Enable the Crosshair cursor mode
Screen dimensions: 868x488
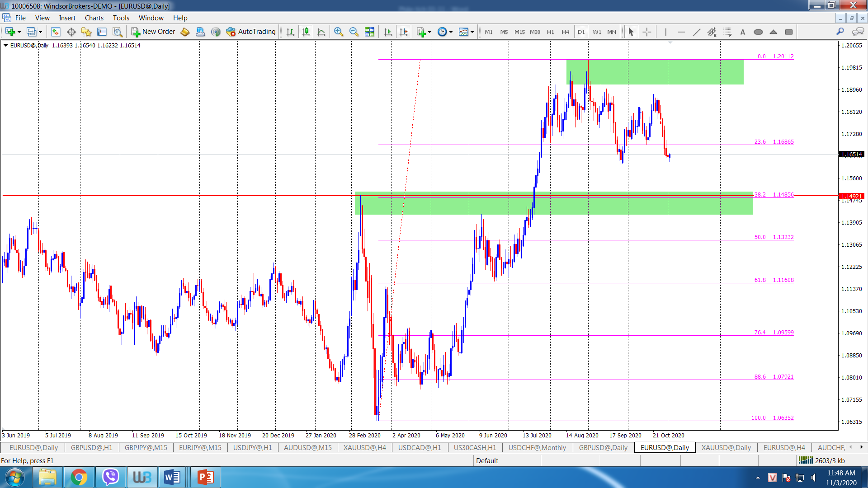[x=647, y=32]
